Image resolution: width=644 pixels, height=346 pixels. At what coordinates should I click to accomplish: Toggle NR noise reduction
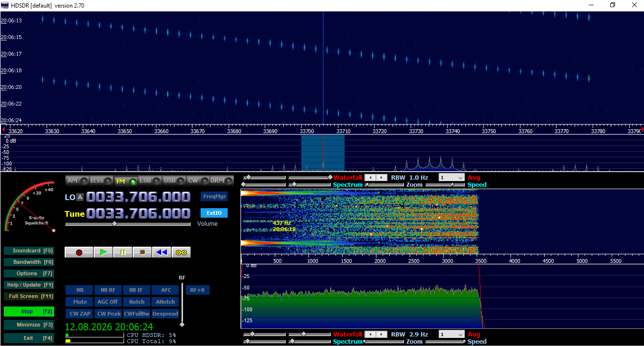(x=80, y=290)
